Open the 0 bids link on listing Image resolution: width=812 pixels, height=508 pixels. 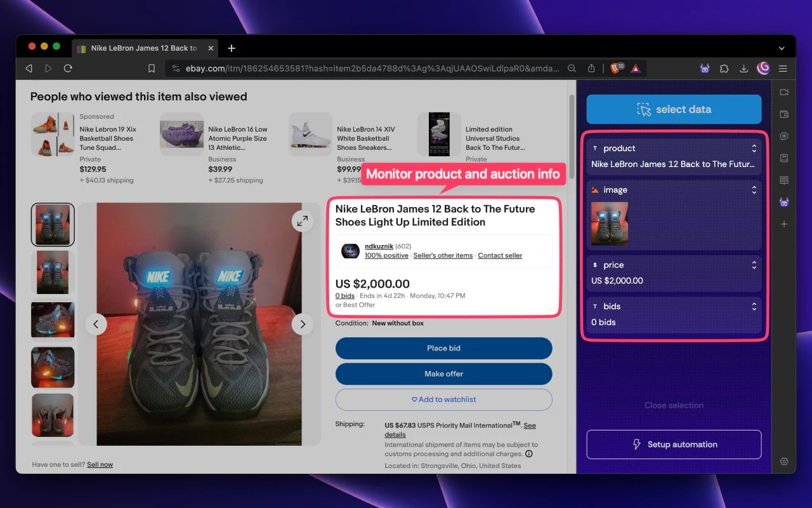point(345,296)
